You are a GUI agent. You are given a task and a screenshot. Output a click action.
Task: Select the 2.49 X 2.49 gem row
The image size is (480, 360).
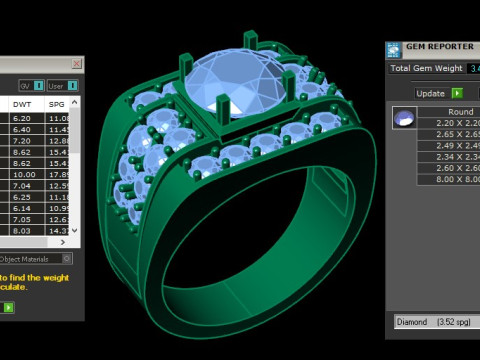click(449, 146)
